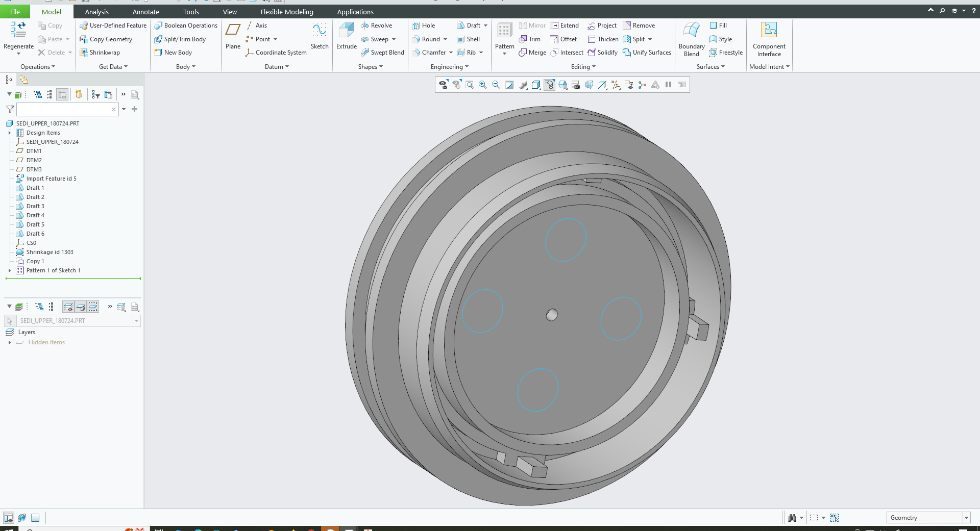Click the Boundary Blend surface tool
This screenshot has height=531, width=980.
click(691, 39)
